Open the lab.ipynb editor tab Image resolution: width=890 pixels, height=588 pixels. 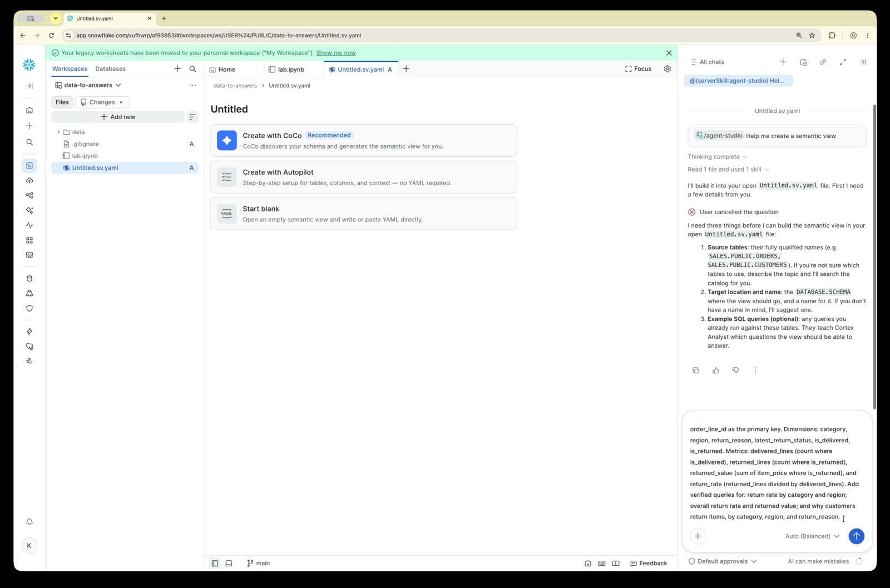(x=290, y=70)
